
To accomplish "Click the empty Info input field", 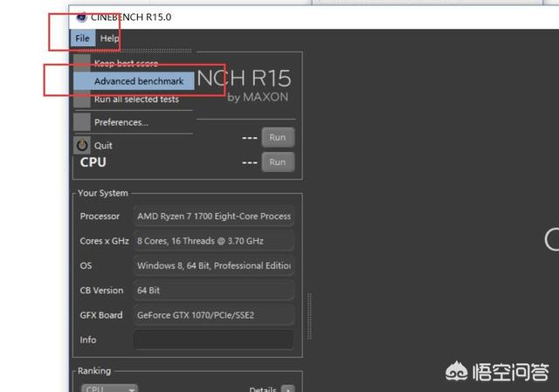I will click(x=214, y=340).
